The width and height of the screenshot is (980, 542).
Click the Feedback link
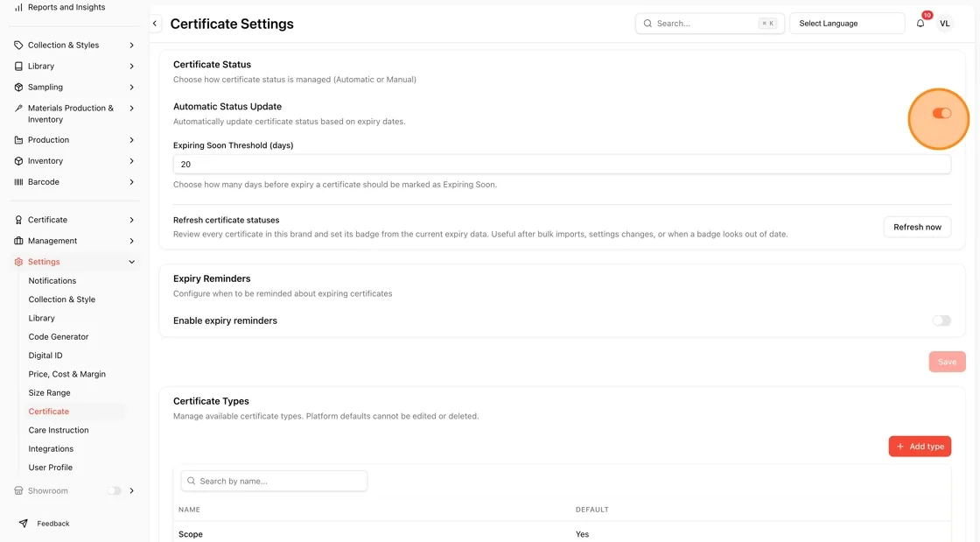[53, 524]
